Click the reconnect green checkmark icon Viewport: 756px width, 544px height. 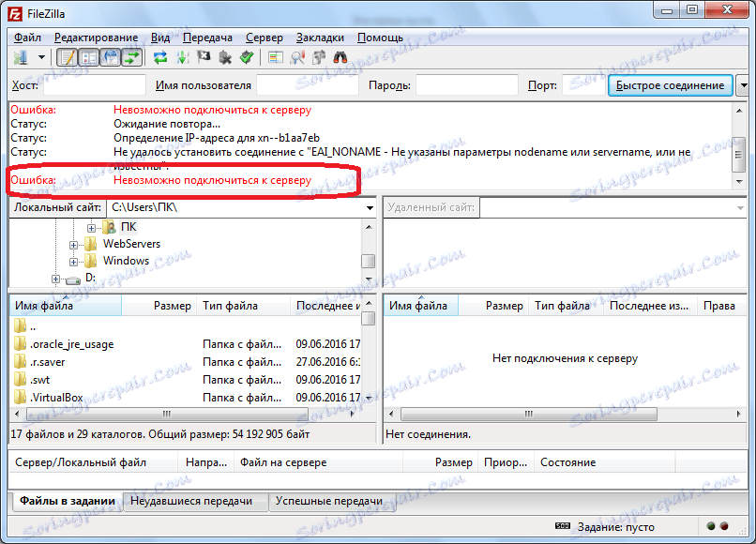pos(247,58)
